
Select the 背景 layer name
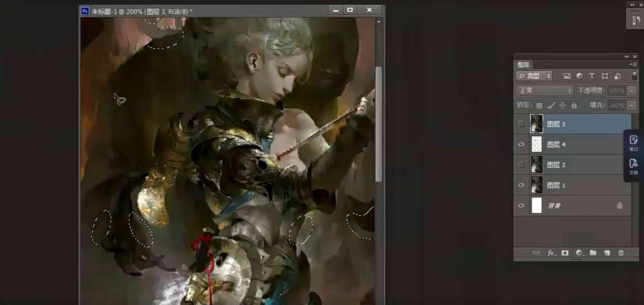[x=554, y=206]
